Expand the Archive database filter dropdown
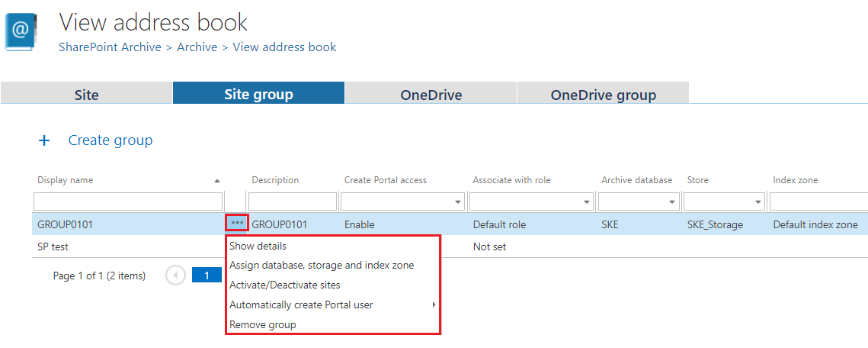This screenshot has width=868, height=348. 672,202
